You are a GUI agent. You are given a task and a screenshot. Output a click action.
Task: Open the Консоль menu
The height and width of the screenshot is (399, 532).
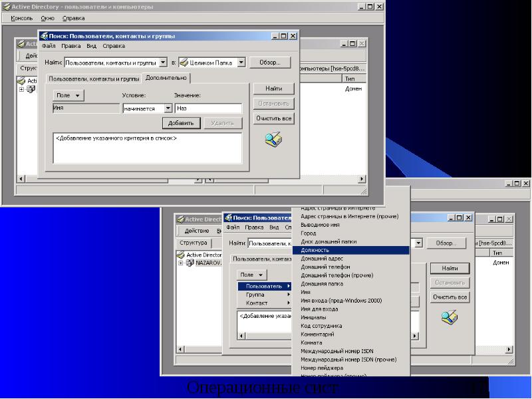tap(22, 19)
